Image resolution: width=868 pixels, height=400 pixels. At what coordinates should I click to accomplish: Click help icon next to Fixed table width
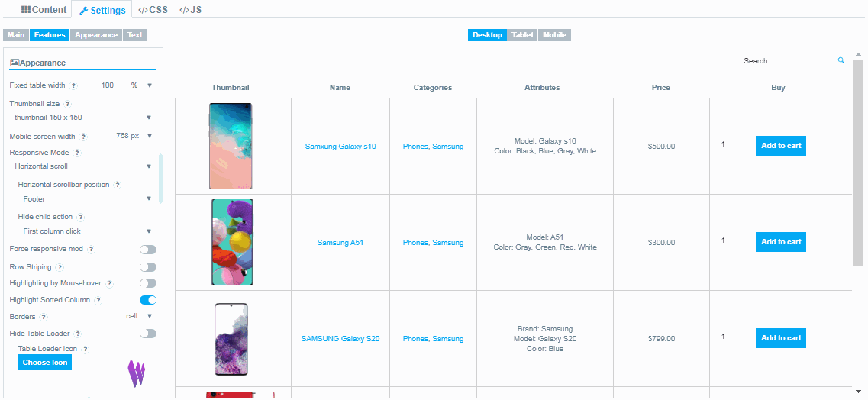pyautogui.click(x=73, y=85)
